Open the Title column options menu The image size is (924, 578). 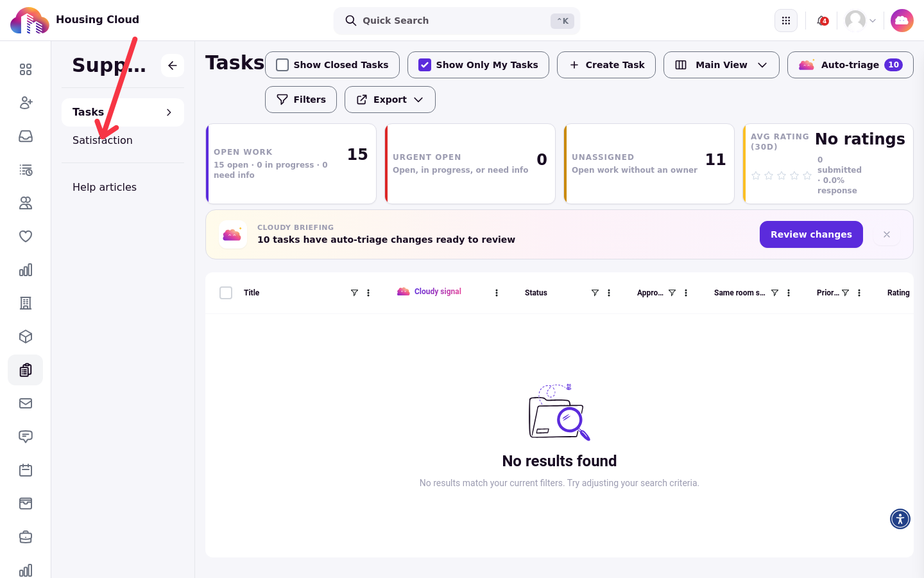(x=368, y=293)
